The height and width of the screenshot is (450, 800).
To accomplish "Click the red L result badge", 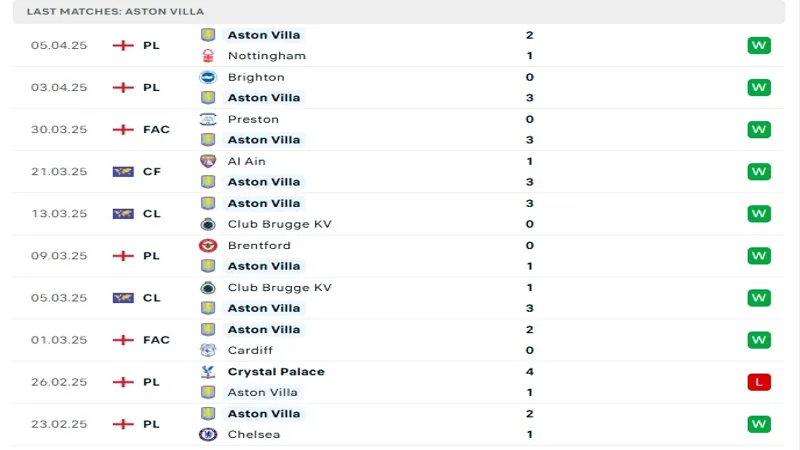I will tap(759, 382).
